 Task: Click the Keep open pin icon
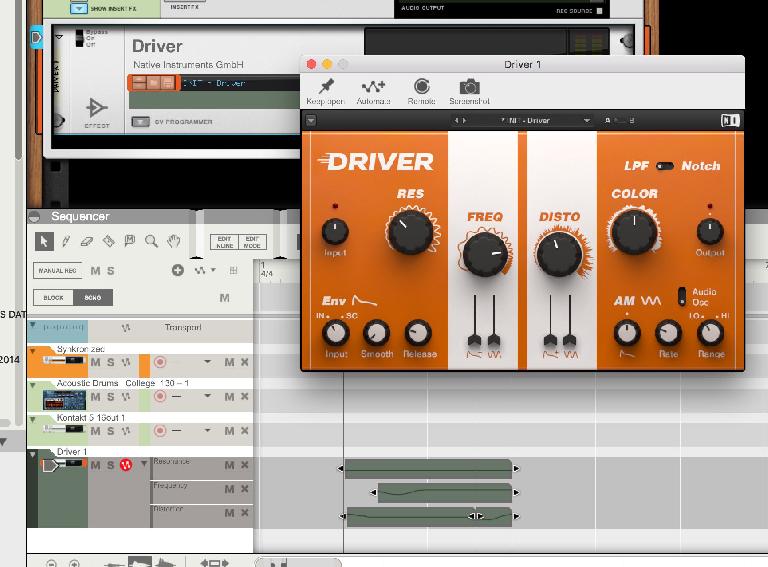pos(326,87)
